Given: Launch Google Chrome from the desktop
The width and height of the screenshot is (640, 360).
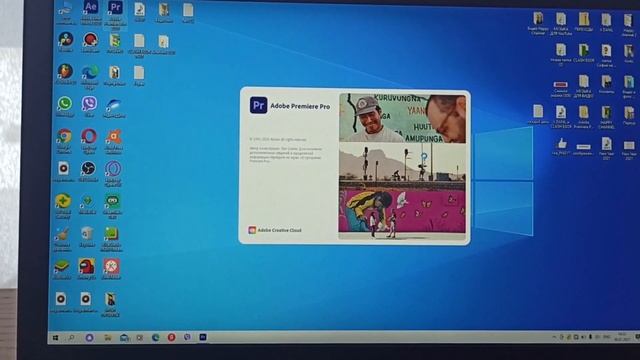Looking at the screenshot, I should (64, 136).
